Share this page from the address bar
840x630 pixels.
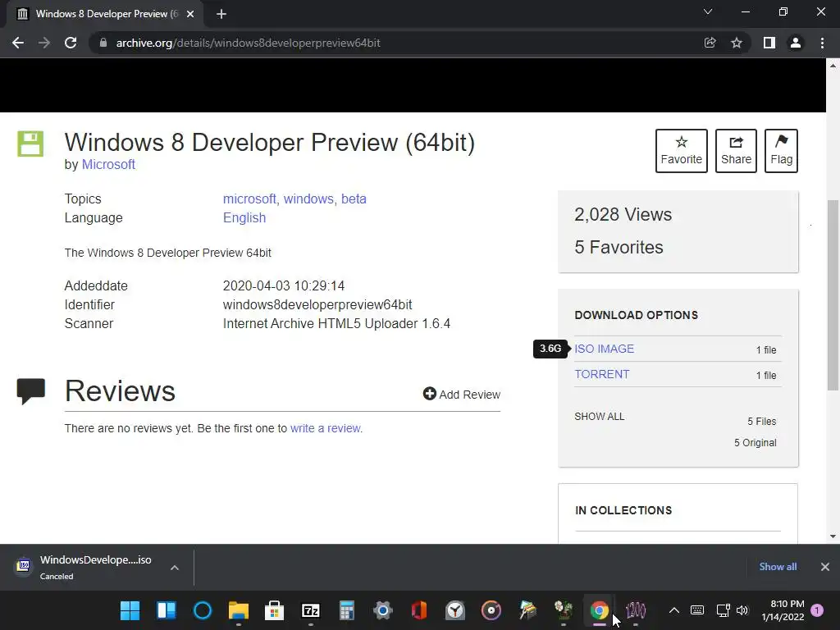pyautogui.click(x=710, y=43)
